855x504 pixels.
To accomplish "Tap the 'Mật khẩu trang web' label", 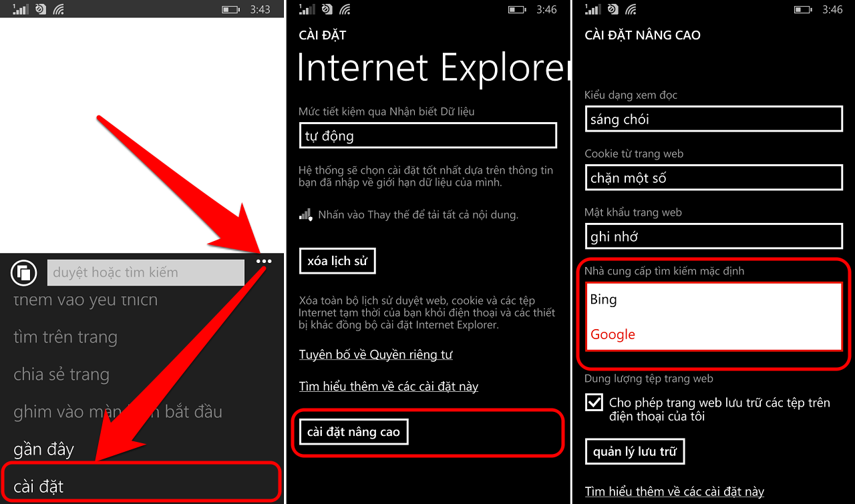I will pos(633,212).
